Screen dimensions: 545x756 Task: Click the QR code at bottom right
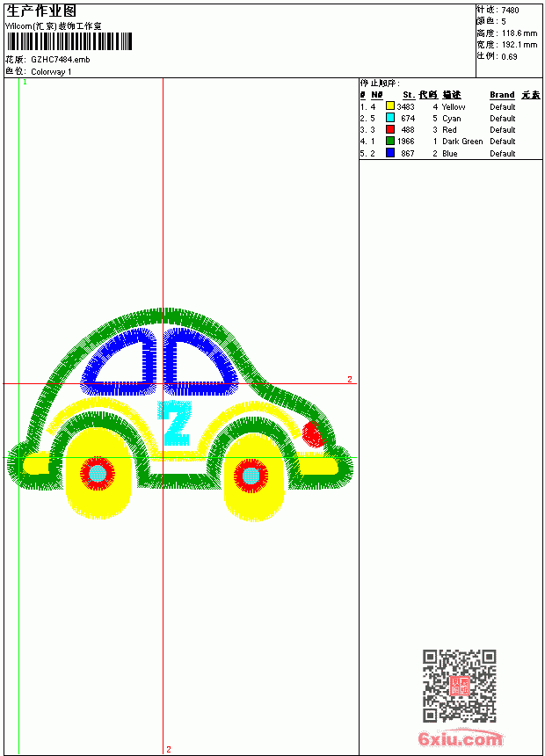click(x=460, y=686)
